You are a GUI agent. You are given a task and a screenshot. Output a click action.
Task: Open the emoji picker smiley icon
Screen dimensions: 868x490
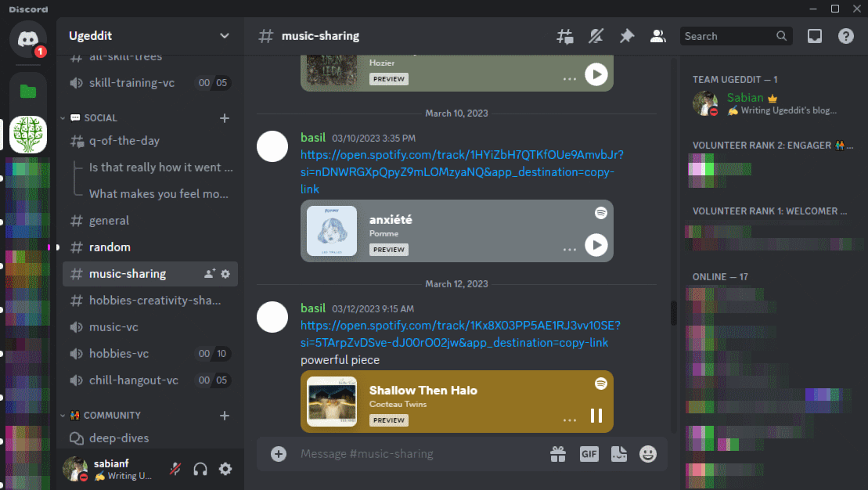click(647, 454)
